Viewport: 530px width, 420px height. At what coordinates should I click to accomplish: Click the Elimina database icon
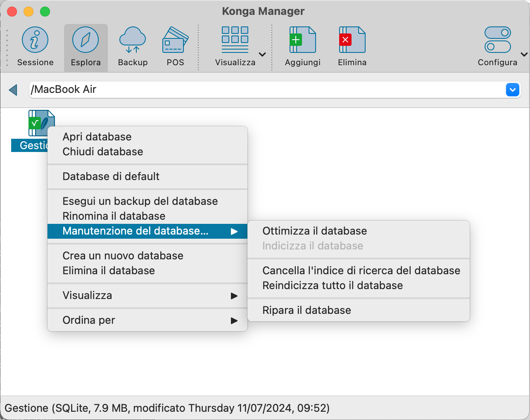(352, 40)
